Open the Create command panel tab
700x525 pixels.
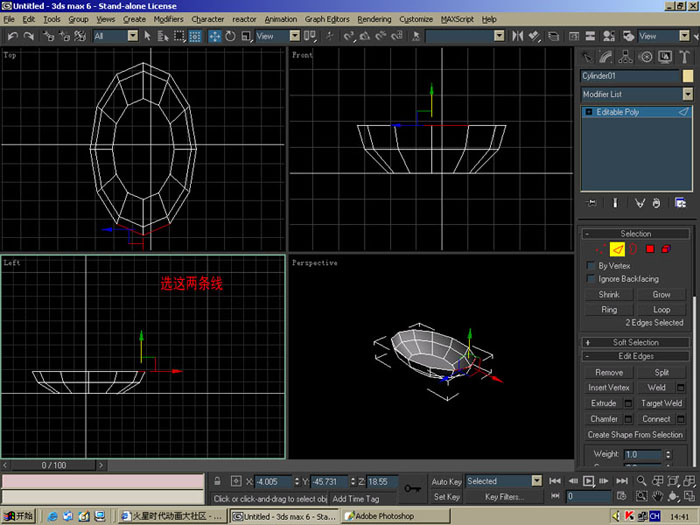click(588, 57)
